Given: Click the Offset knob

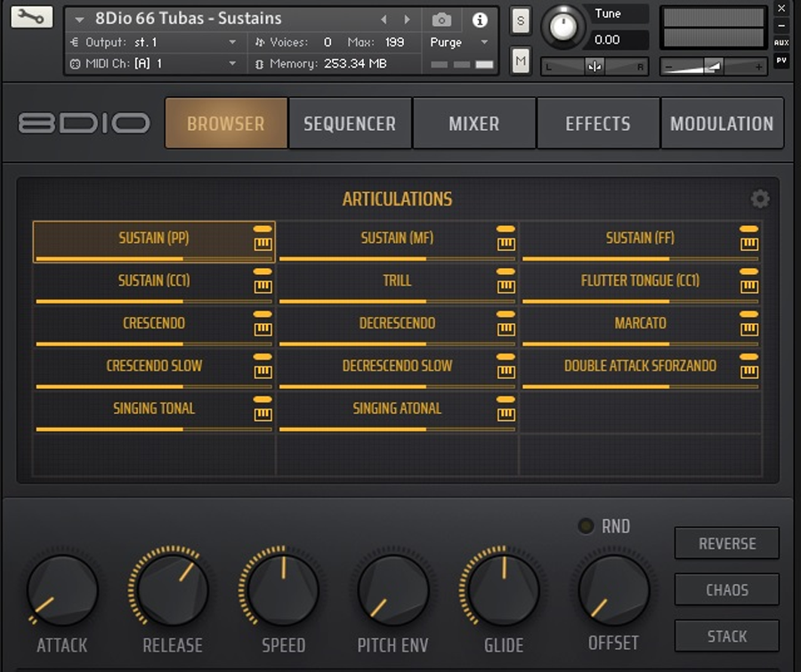Looking at the screenshot, I should tap(613, 590).
